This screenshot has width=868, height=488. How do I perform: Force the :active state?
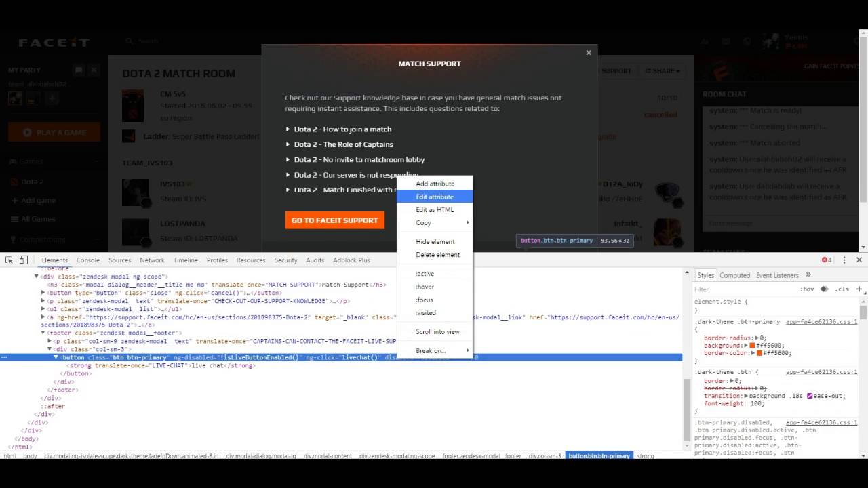[x=435, y=274]
